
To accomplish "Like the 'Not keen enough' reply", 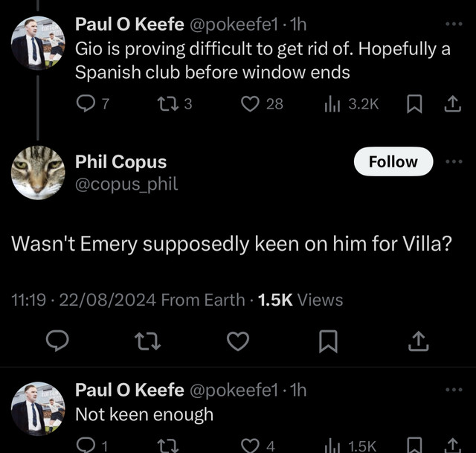I will tap(251, 446).
